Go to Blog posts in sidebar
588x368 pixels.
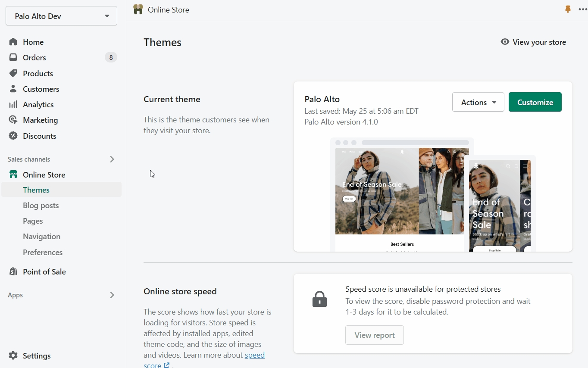(x=41, y=206)
